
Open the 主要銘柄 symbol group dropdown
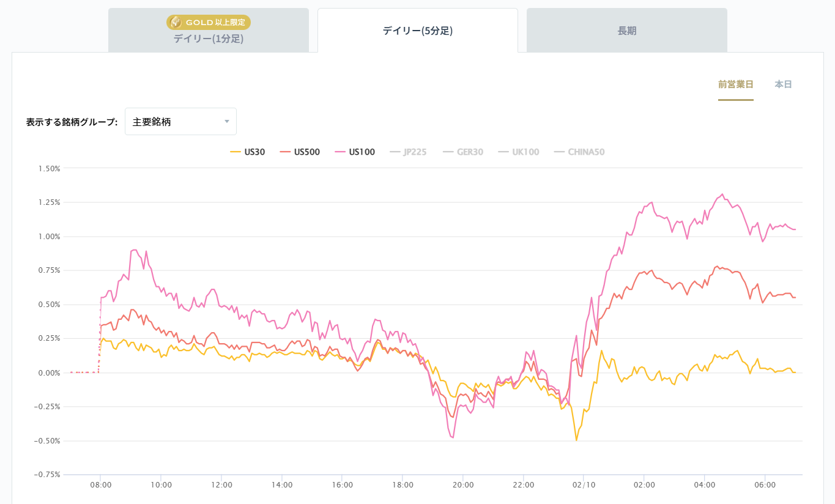180,121
